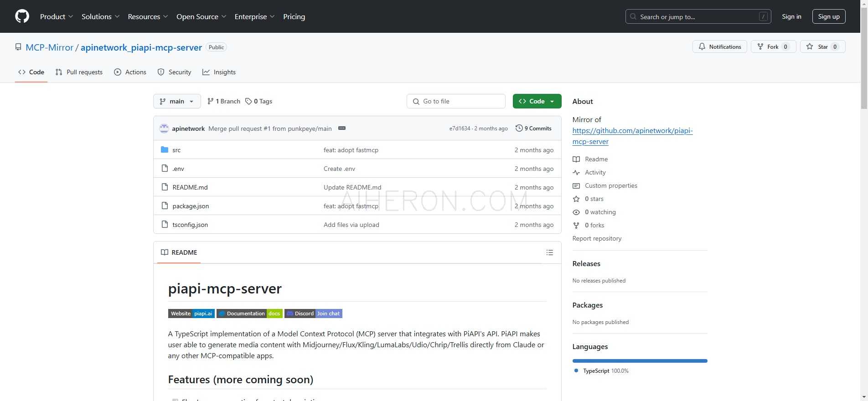Click the Search or jump to field
868x401 pixels.
[698, 16]
